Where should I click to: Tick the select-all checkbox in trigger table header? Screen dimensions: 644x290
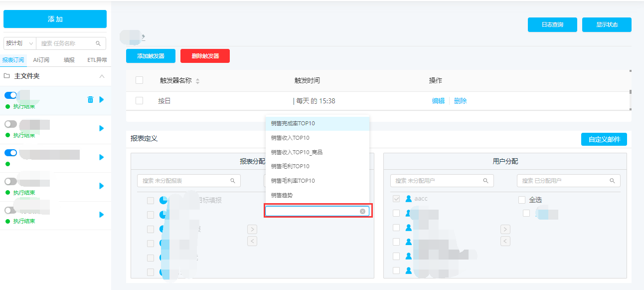click(x=139, y=80)
